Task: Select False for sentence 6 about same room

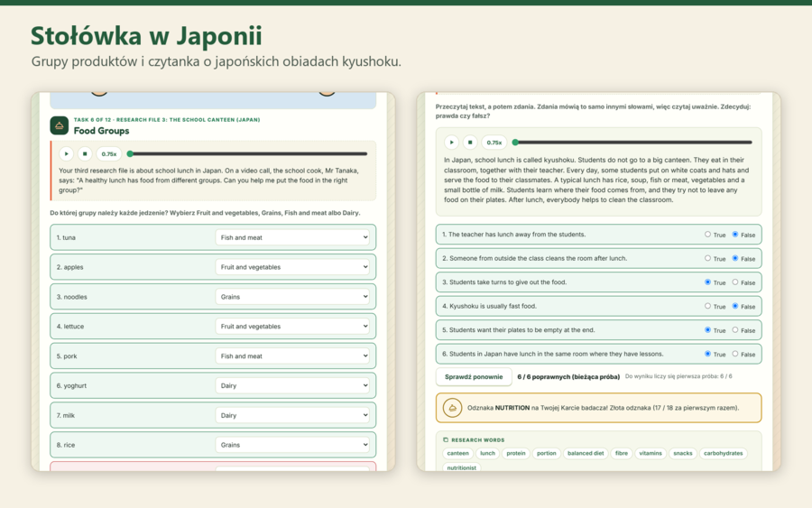Action: coord(734,354)
